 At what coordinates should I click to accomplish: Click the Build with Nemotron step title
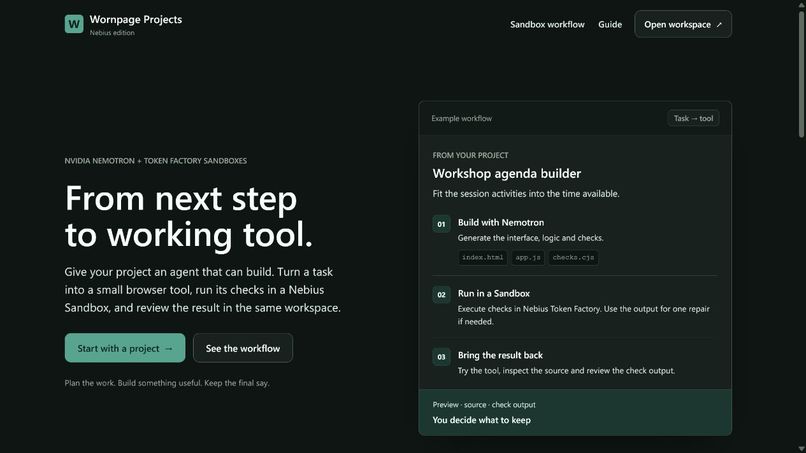pos(501,223)
